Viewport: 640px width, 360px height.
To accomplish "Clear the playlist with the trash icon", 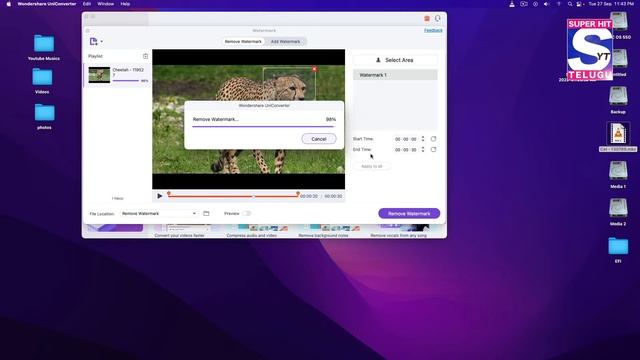I will pyautogui.click(x=145, y=56).
